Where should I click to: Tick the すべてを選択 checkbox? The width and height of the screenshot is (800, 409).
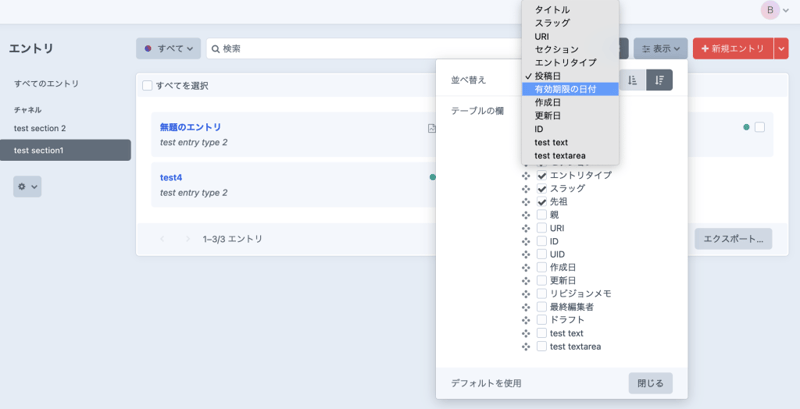click(148, 86)
